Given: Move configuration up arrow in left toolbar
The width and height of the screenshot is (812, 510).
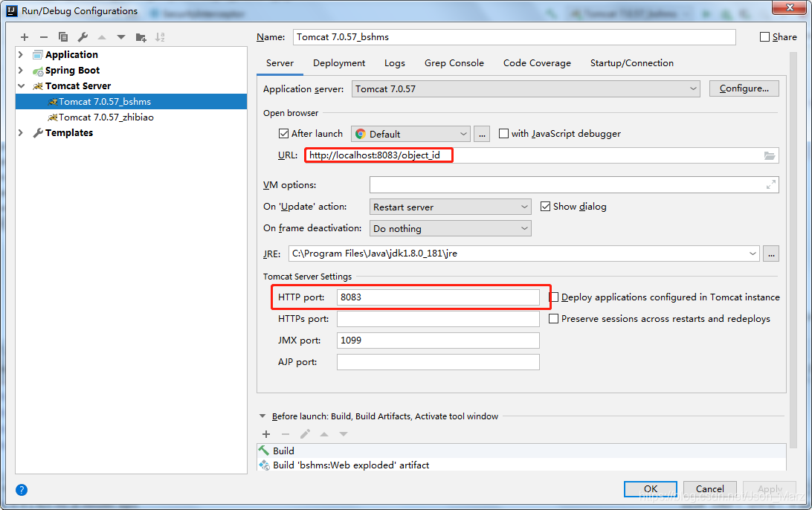Looking at the screenshot, I should [101, 36].
